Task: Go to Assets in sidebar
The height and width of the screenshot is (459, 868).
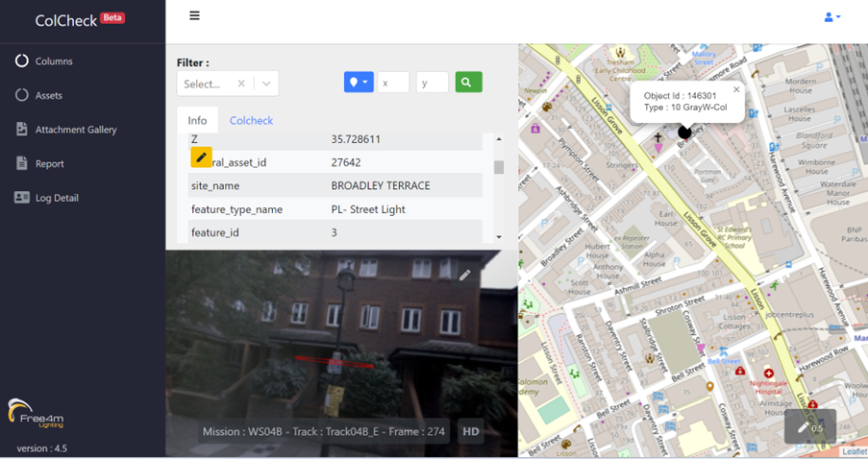Action: point(48,96)
